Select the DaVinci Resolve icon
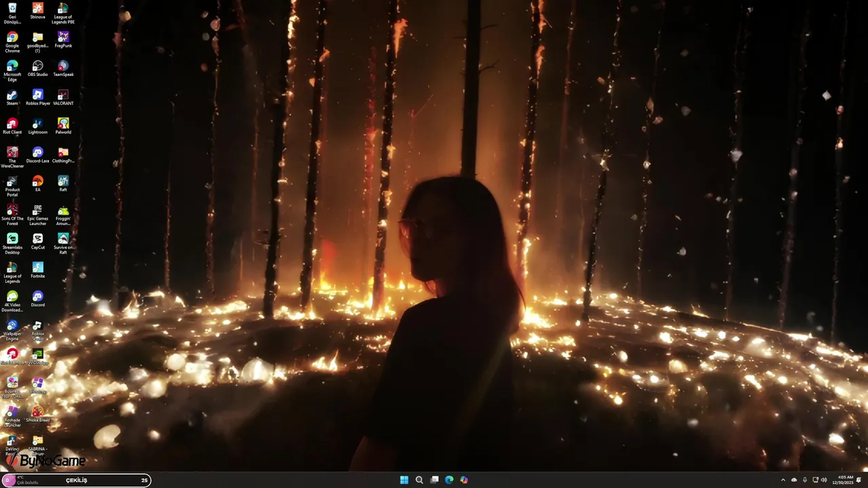The width and height of the screenshot is (868, 488). (12, 445)
